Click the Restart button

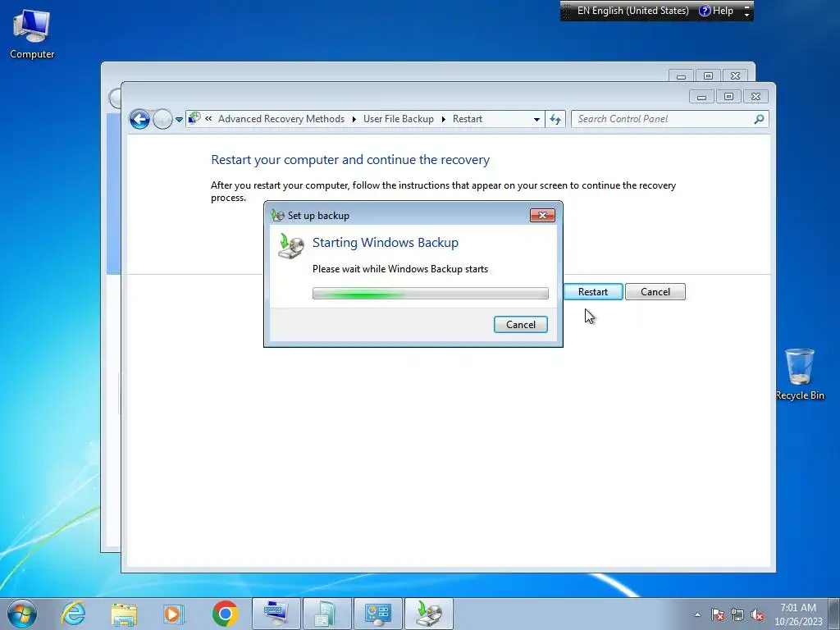coord(593,292)
